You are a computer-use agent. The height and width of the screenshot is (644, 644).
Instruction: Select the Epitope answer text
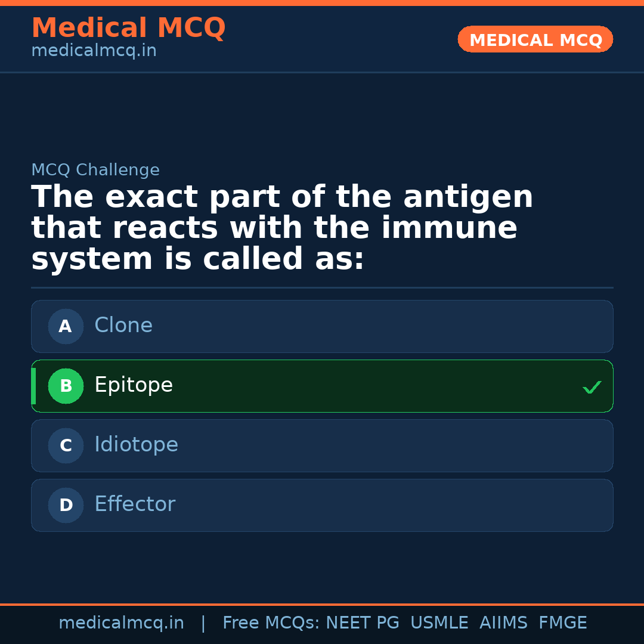tap(134, 385)
